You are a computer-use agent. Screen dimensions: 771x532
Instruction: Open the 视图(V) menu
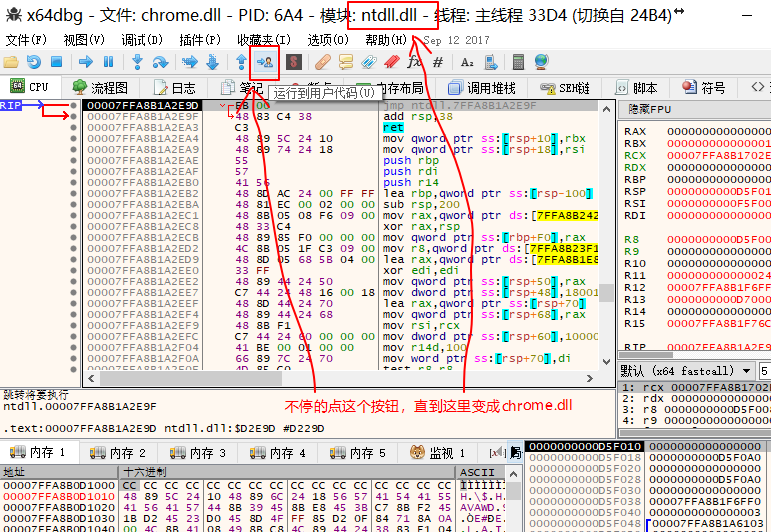(x=84, y=40)
